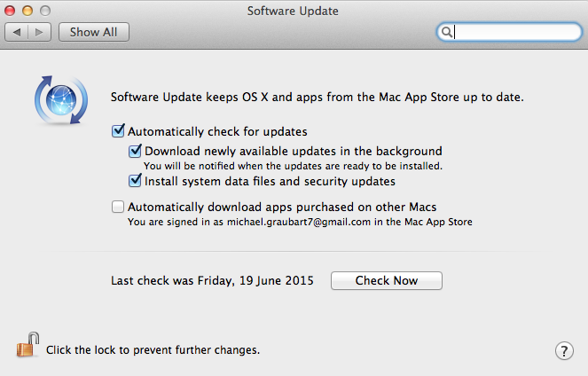The width and height of the screenshot is (588, 376).
Task: Focus the search input field
Action: click(x=514, y=32)
